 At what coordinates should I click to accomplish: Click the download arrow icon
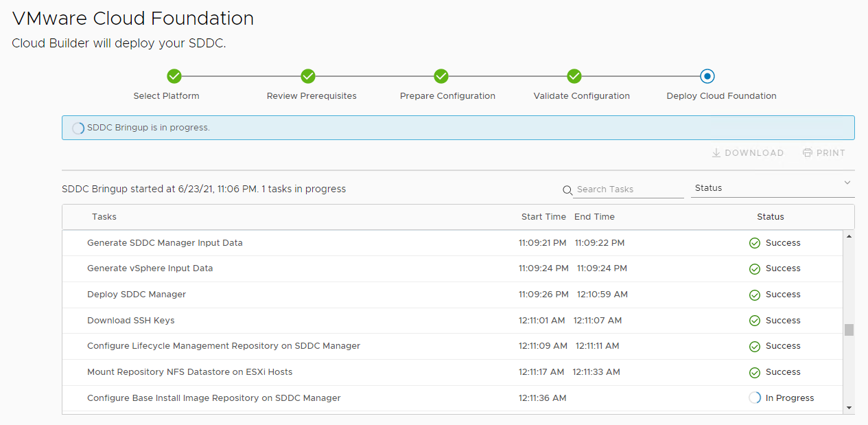pyautogui.click(x=716, y=153)
